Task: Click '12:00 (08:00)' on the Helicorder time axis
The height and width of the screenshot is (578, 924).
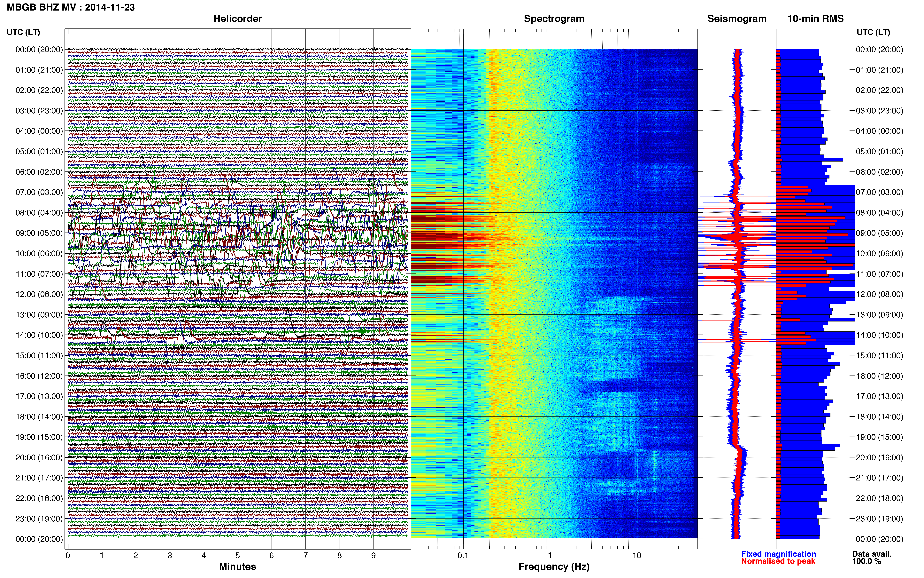Action: (39, 294)
